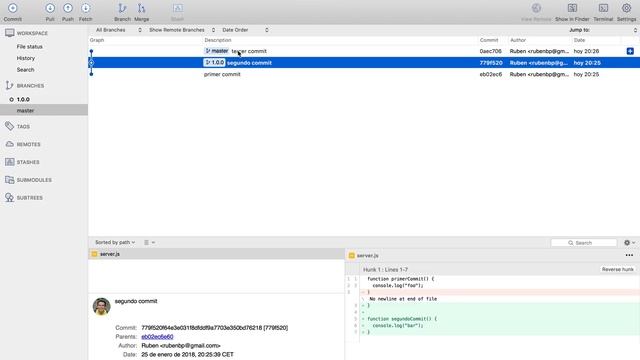Click the Commit column header
This screenshot has height=360, width=640.
click(489, 40)
